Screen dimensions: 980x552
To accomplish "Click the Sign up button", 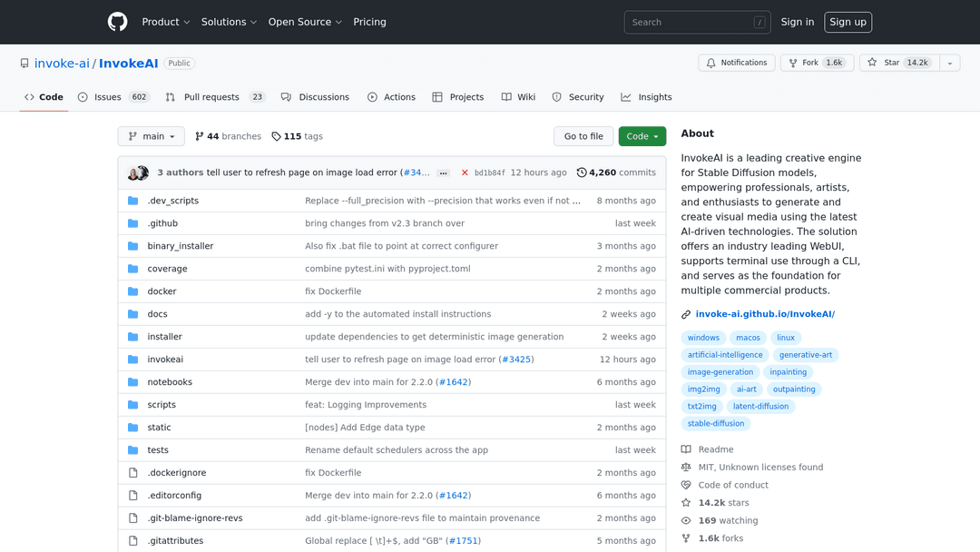I will coord(848,22).
